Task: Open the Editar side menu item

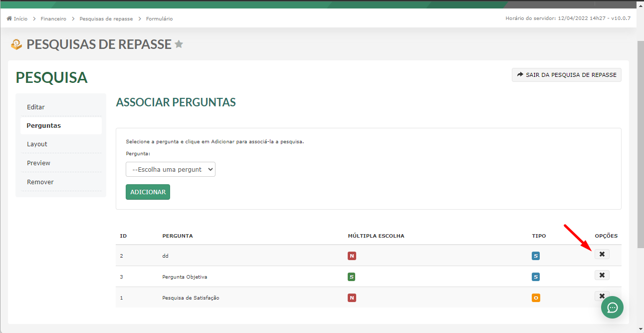Action: coord(61,107)
